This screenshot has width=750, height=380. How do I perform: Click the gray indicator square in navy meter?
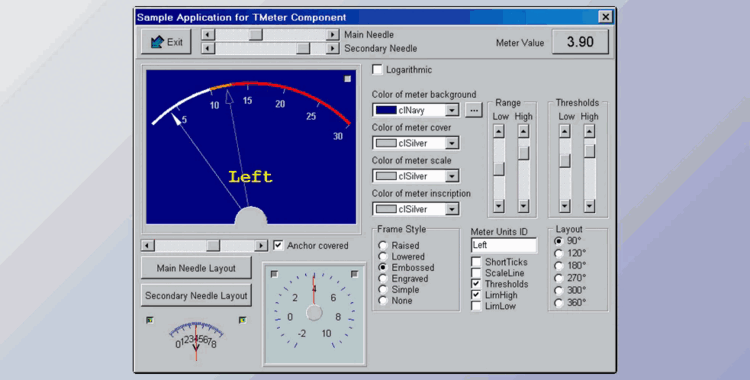coord(348,79)
